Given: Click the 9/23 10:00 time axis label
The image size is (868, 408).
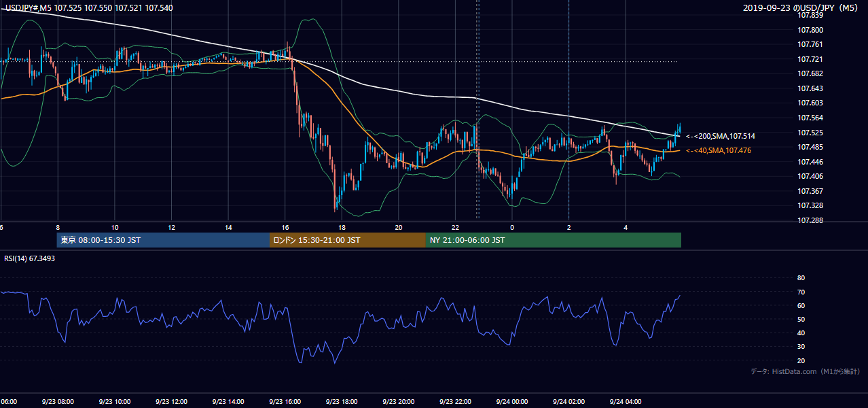Looking at the screenshot, I should coord(114,402).
